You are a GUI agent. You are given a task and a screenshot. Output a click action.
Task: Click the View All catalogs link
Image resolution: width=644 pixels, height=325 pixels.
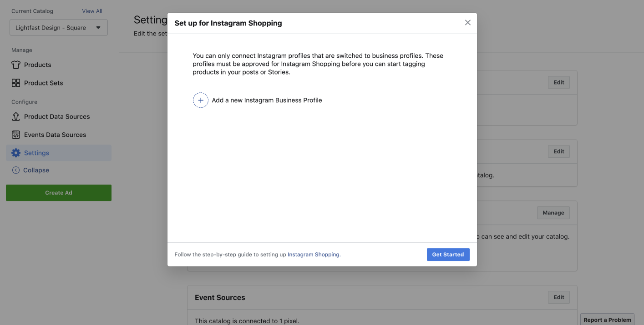click(92, 11)
